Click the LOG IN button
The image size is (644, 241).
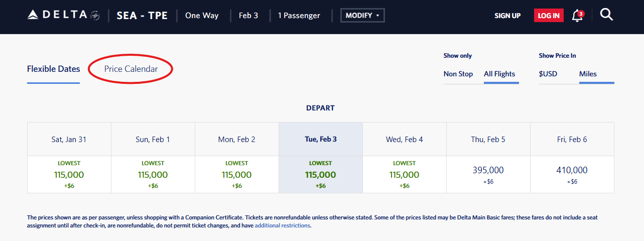tap(549, 16)
